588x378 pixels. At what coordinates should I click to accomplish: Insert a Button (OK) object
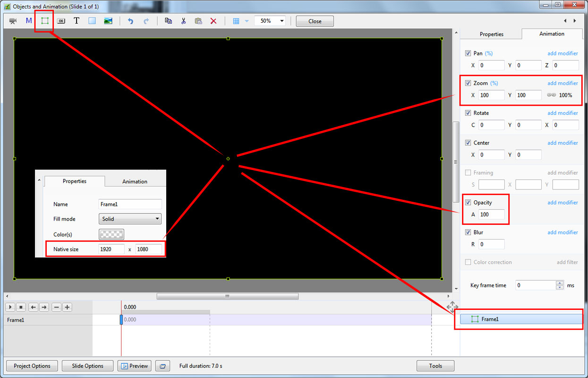(61, 21)
